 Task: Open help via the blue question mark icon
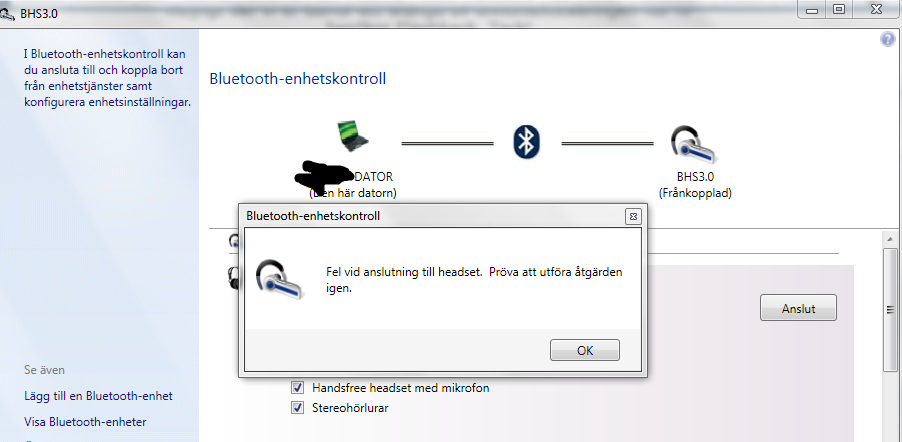pyautogui.click(x=888, y=40)
